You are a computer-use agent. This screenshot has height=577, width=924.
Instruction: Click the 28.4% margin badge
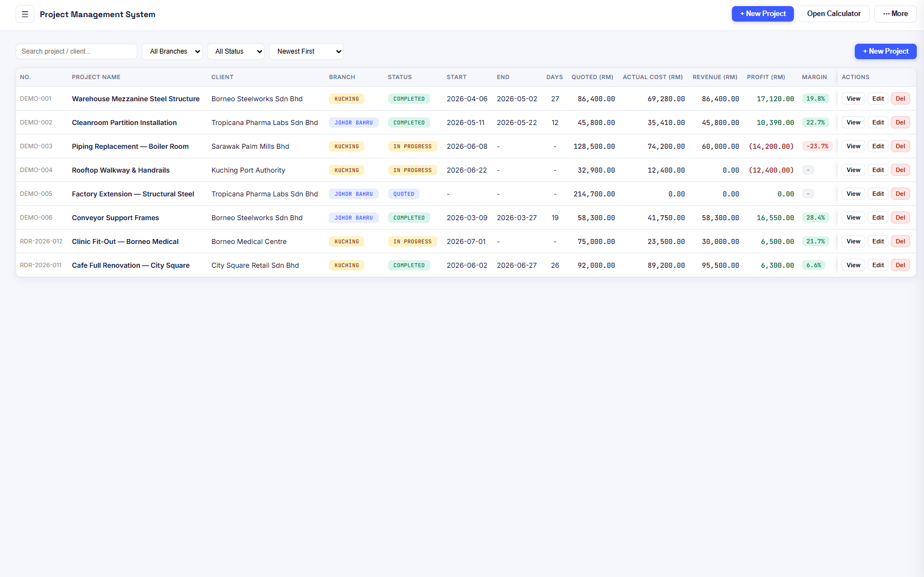(x=815, y=218)
